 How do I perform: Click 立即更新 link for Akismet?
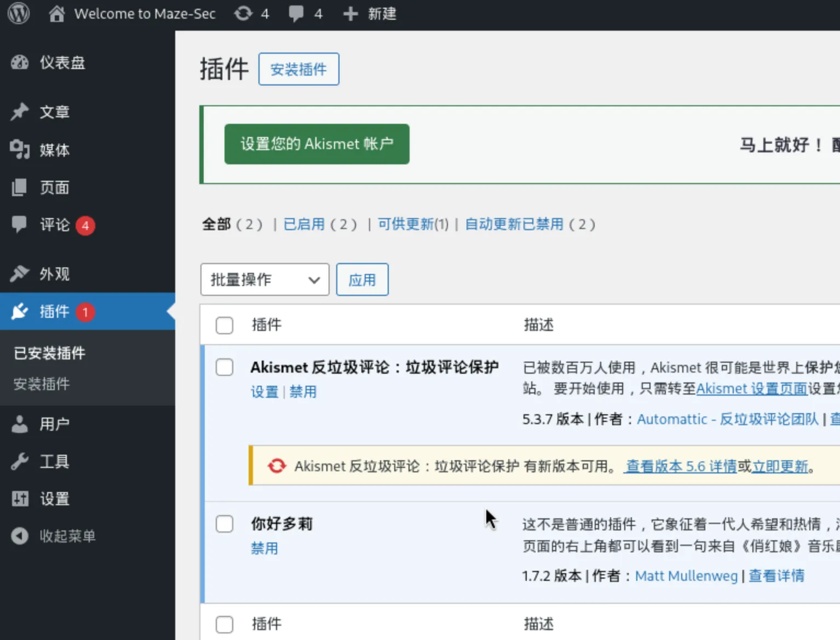pos(780,466)
